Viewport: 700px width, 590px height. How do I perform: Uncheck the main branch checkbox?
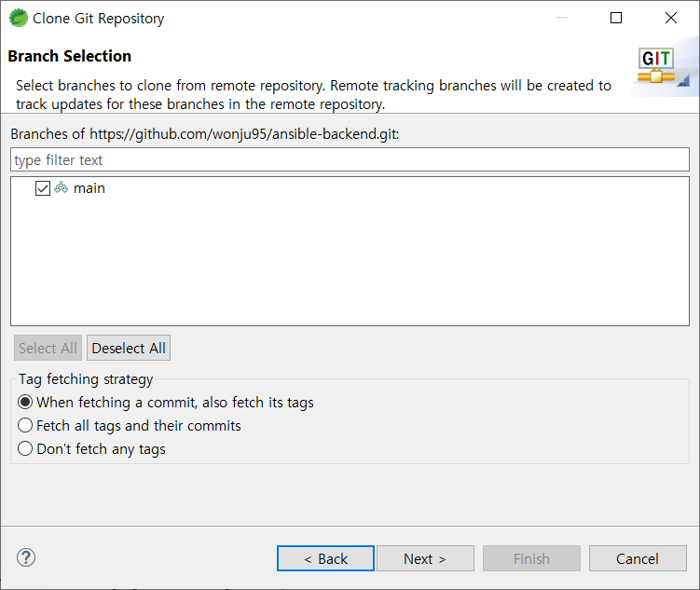(x=43, y=188)
